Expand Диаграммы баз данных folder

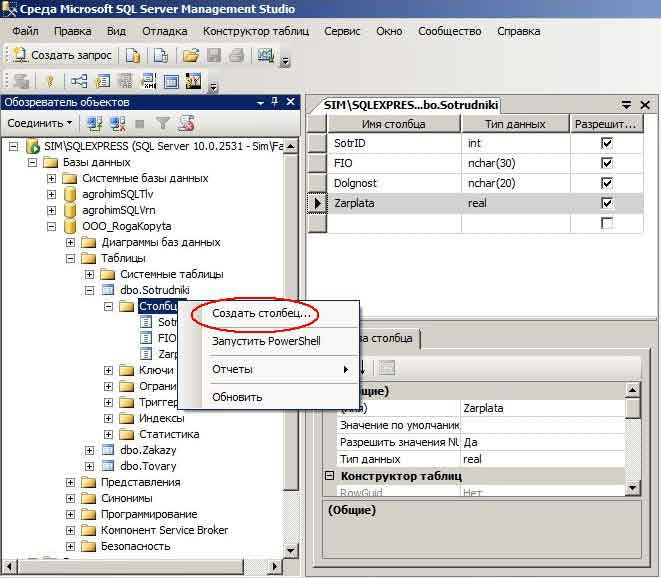[70, 242]
